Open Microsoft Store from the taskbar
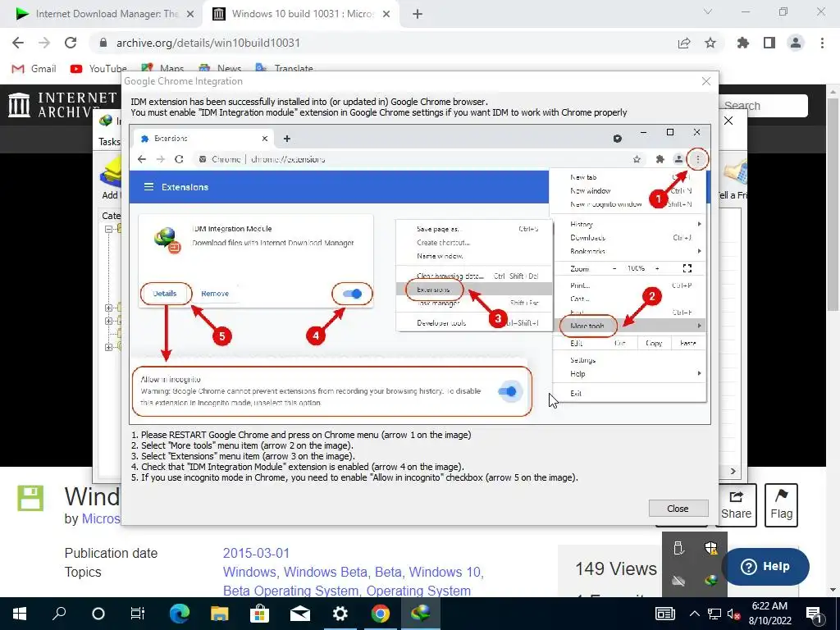This screenshot has width=840, height=630. pos(260,614)
